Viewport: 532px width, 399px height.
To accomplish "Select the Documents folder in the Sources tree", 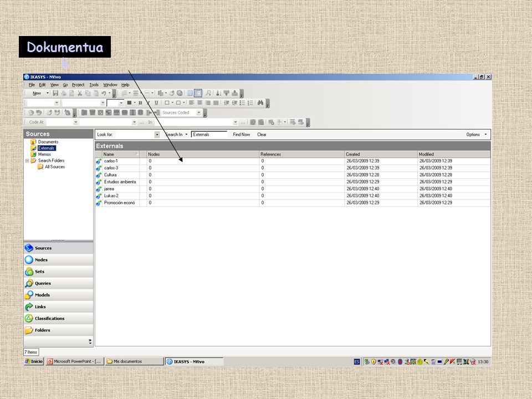I will coord(48,142).
